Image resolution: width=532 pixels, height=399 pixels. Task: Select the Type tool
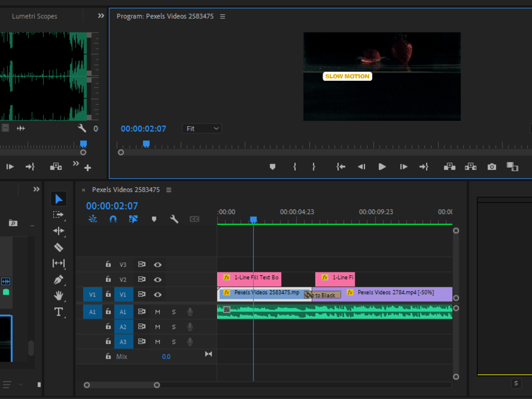coord(59,312)
